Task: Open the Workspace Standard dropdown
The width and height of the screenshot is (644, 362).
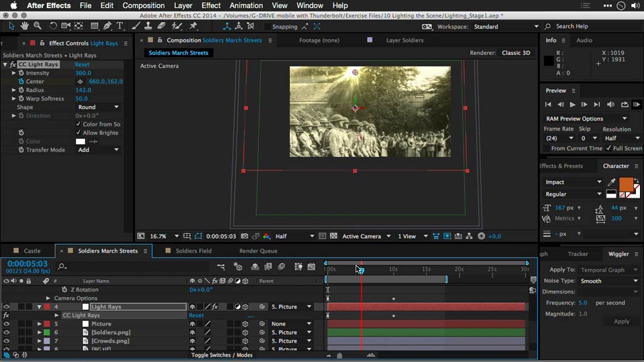Action: click(x=506, y=27)
